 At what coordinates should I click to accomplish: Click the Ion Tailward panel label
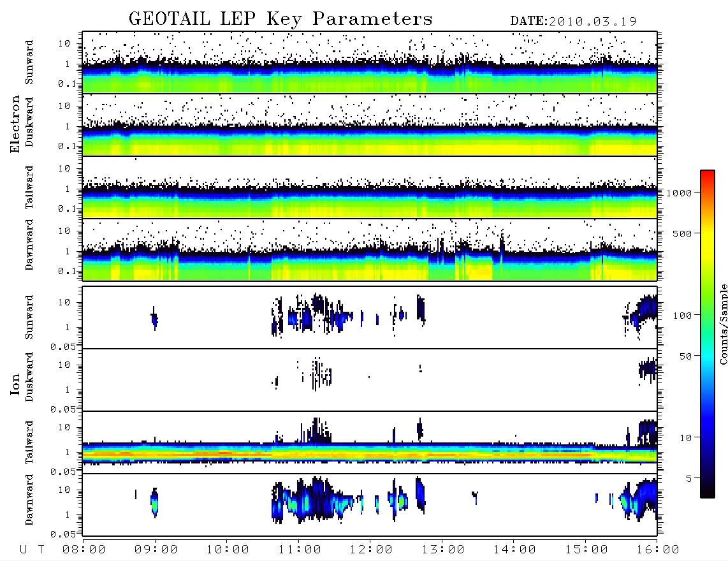(29, 442)
